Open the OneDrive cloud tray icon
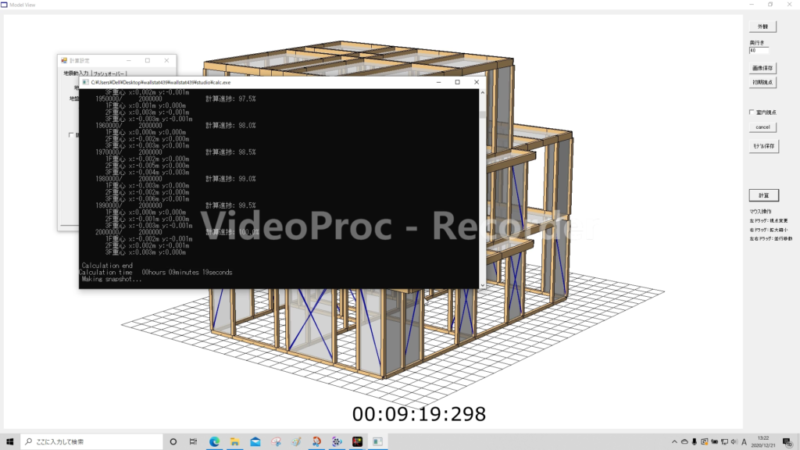The width and height of the screenshot is (800, 450). 685,442
